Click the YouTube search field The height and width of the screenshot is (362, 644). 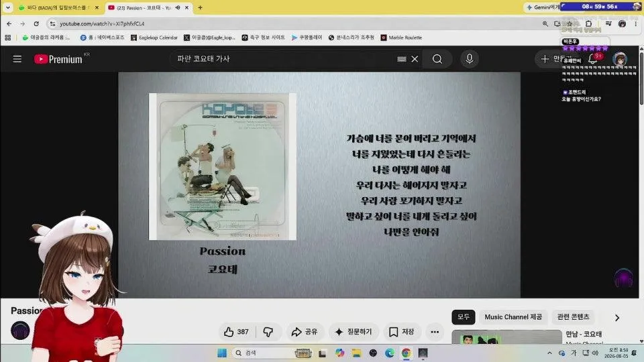coord(283,59)
